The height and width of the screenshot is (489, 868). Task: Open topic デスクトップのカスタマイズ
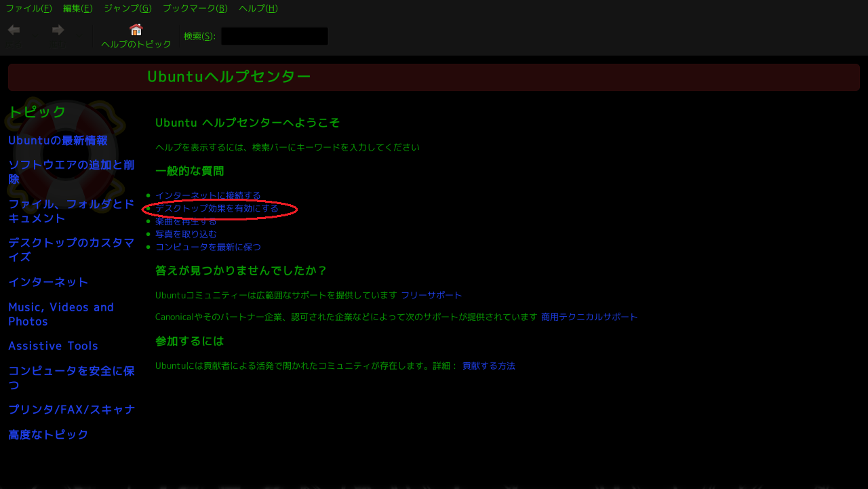(71, 250)
